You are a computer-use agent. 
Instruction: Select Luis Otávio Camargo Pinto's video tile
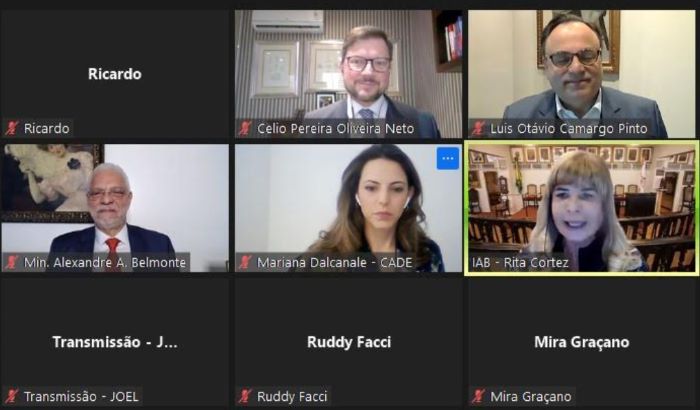pyautogui.click(x=582, y=74)
